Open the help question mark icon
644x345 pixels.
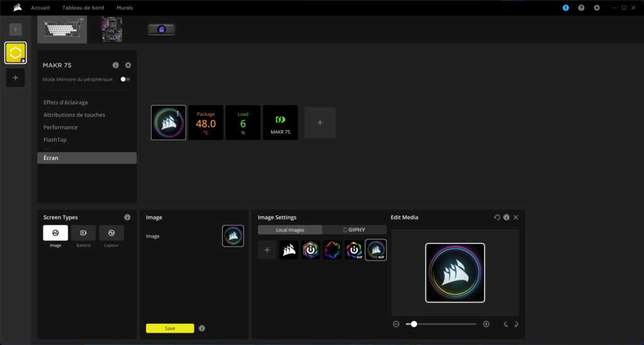tap(581, 8)
